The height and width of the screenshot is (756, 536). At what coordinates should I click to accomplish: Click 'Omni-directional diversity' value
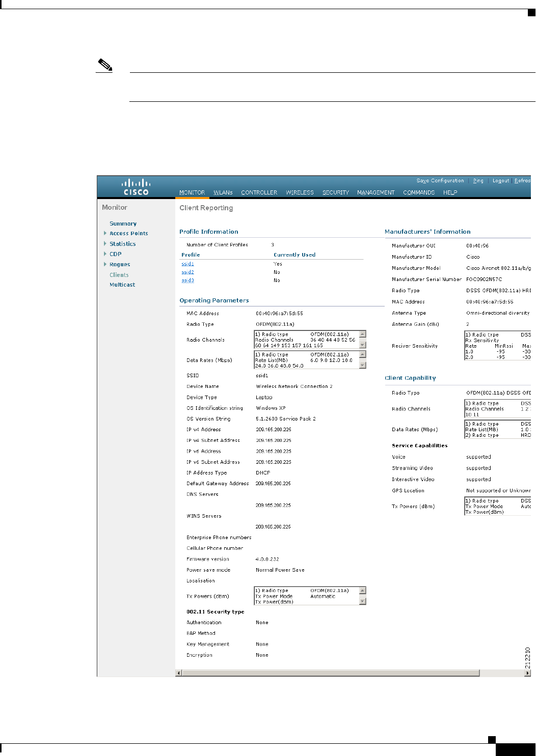tap(498, 313)
